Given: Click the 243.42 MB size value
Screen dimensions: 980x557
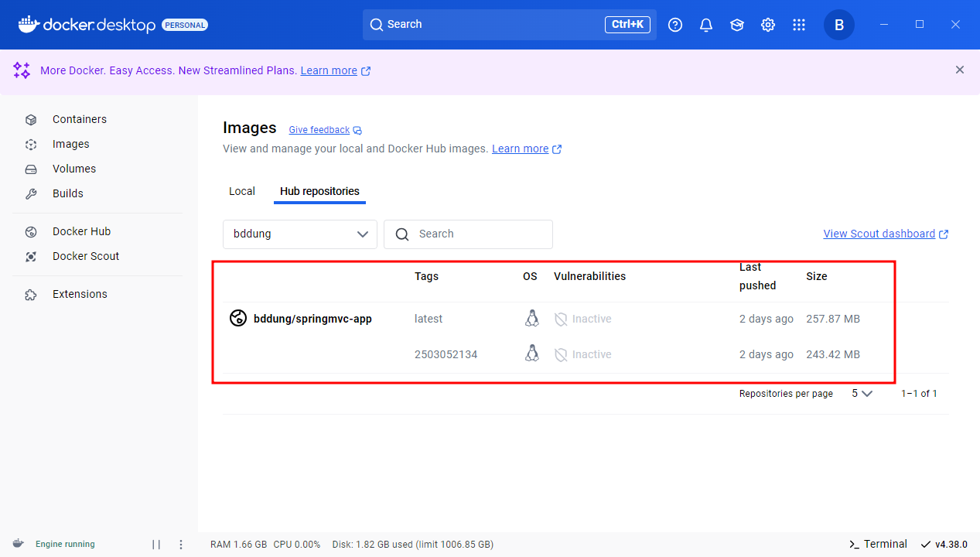Looking at the screenshot, I should point(833,354).
